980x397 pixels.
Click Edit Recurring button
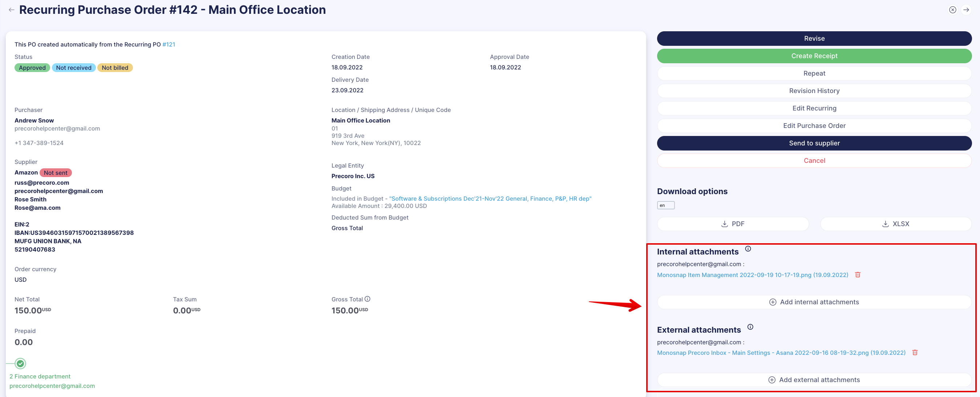tap(814, 108)
